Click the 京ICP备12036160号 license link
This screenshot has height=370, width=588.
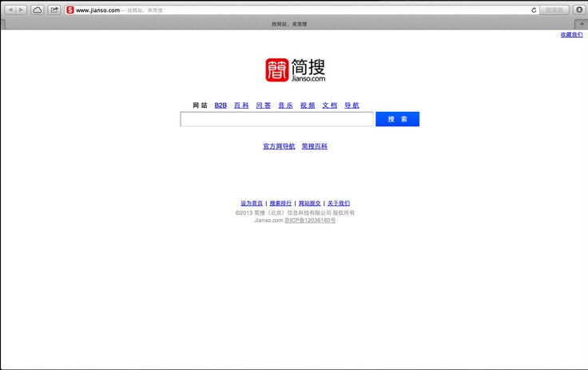[310, 221]
